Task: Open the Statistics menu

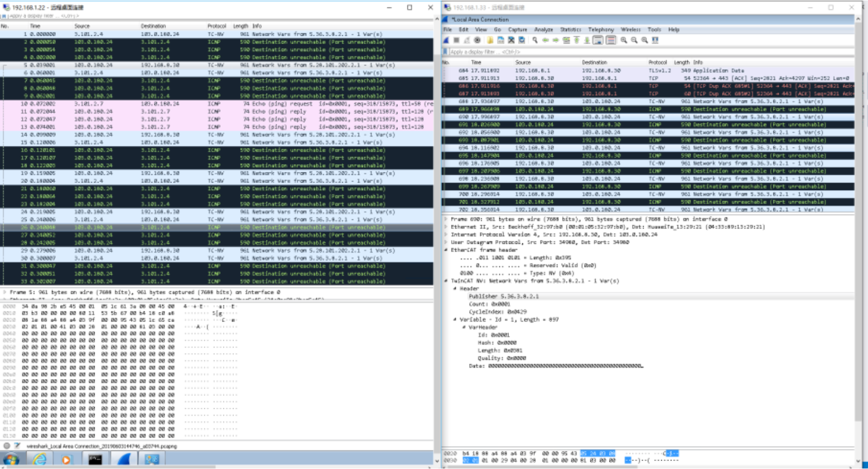Action: coord(571,30)
